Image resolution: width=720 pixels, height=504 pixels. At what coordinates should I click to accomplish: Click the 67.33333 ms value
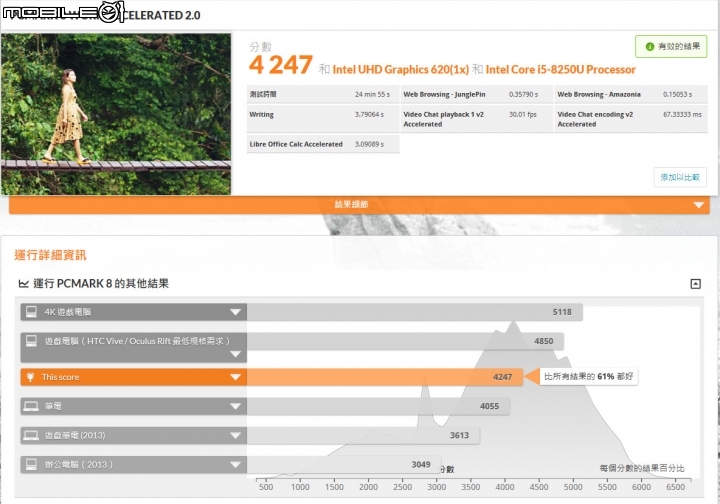click(x=682, y=114)
